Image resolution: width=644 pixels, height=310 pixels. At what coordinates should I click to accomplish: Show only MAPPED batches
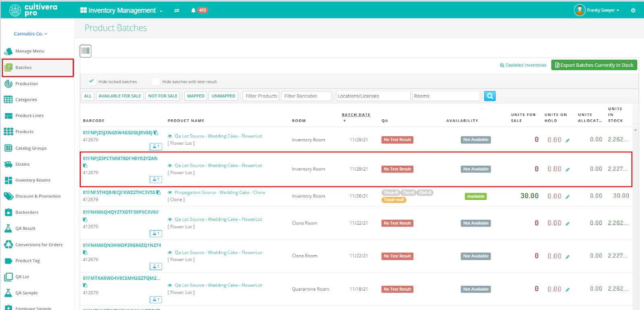pos(196,96)
